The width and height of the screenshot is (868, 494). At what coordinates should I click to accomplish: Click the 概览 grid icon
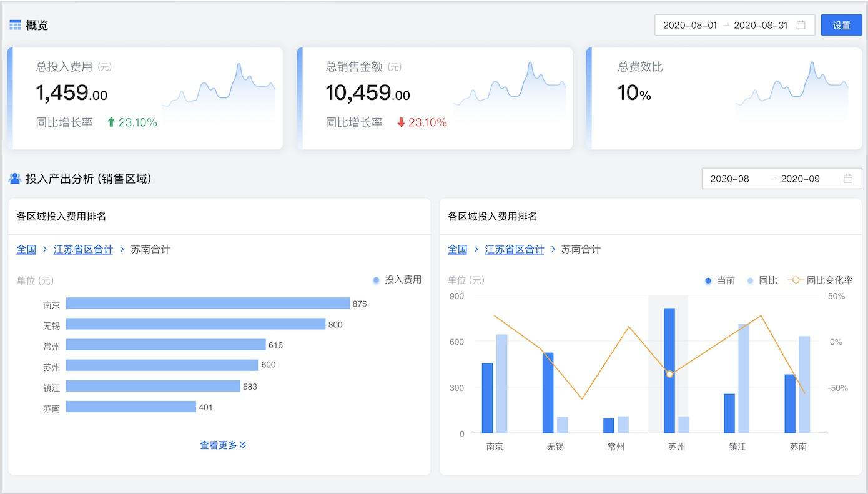pyautogui.click(x=16, y=24)
